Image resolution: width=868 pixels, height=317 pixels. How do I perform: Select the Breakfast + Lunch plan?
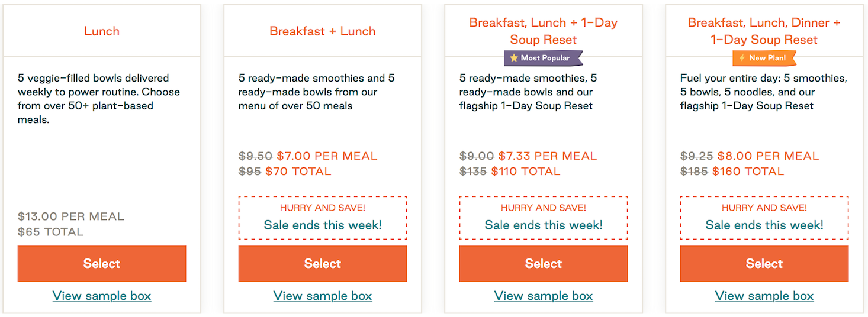[323, 264]
